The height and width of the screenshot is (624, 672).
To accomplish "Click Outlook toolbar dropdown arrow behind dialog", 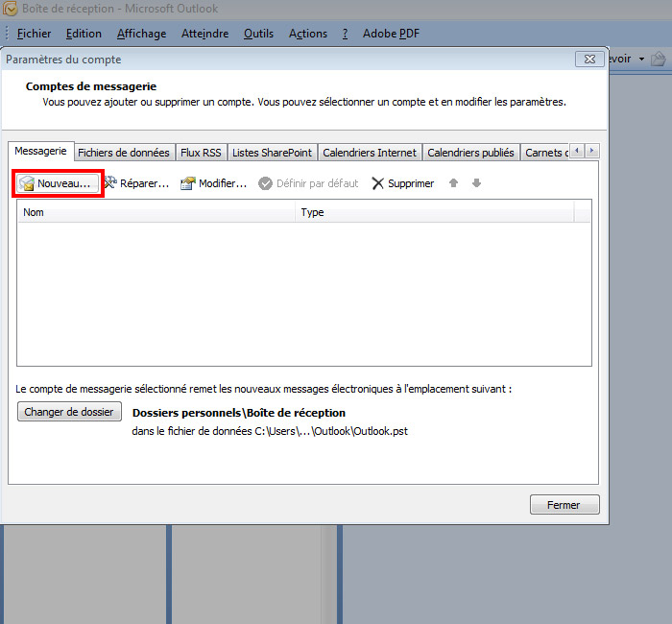I will click(x=641, y=59).
